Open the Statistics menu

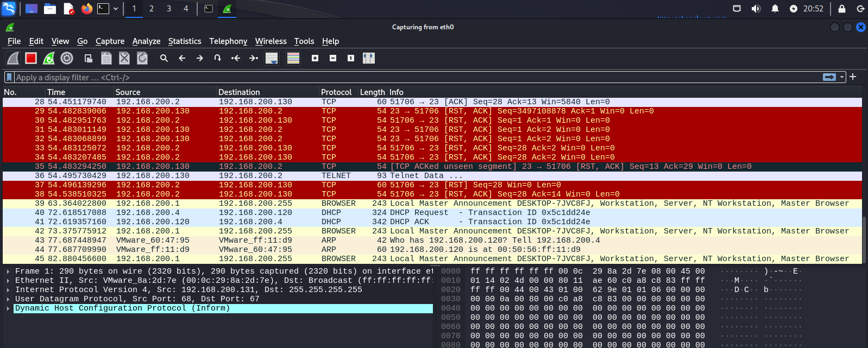coord(185,41)
